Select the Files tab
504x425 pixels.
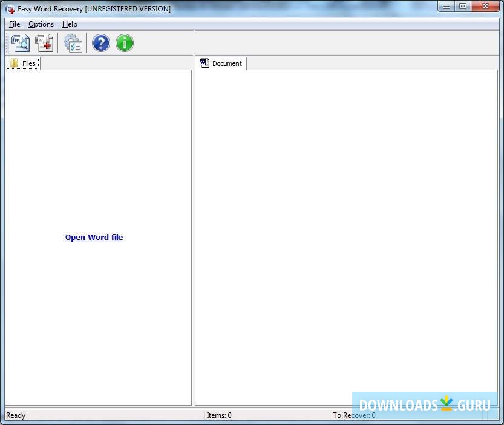23,63
